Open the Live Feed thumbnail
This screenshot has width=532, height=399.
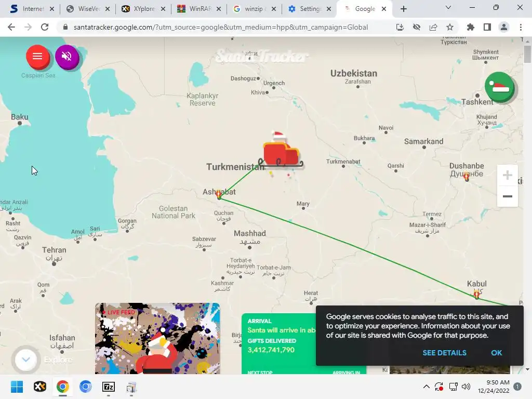tap(157, 339)
